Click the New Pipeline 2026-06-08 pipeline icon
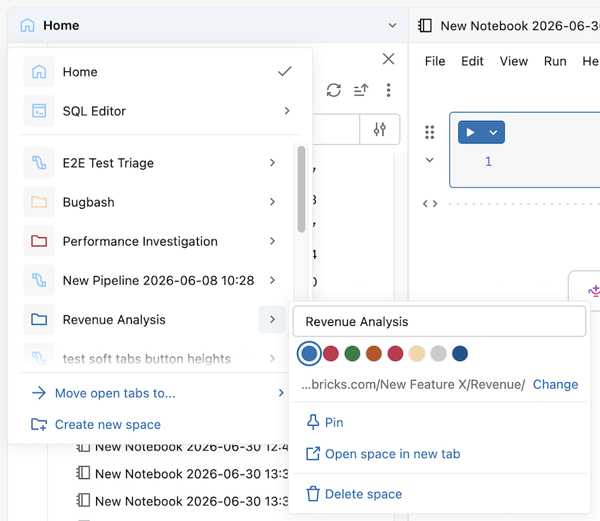 pos(39,280)
